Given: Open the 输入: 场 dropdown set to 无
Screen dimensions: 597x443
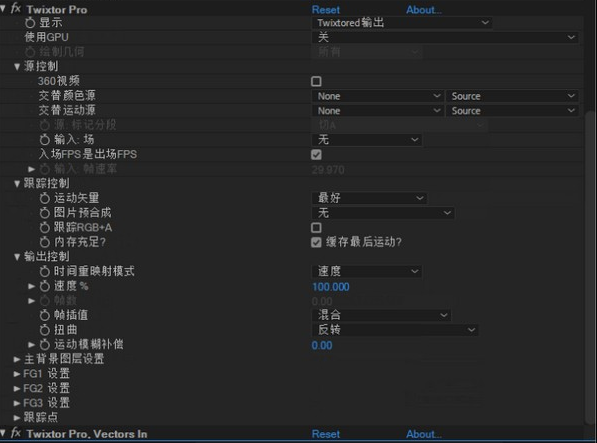Looking at the screenshot, I should (367, 140).
